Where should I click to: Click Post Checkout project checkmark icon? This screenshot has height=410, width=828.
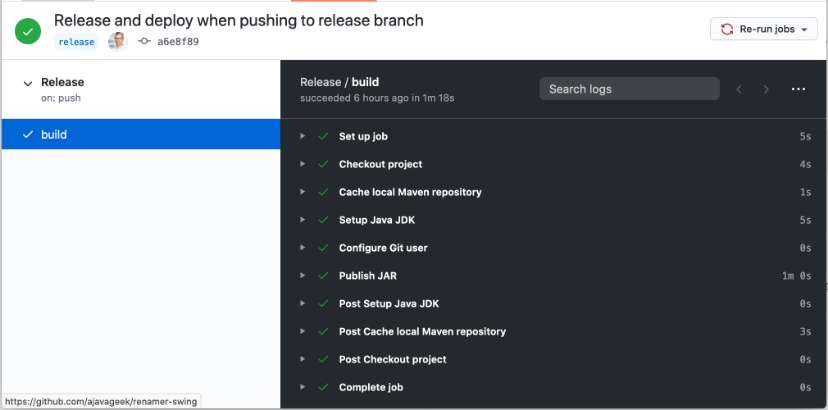(x=323, y=359)
